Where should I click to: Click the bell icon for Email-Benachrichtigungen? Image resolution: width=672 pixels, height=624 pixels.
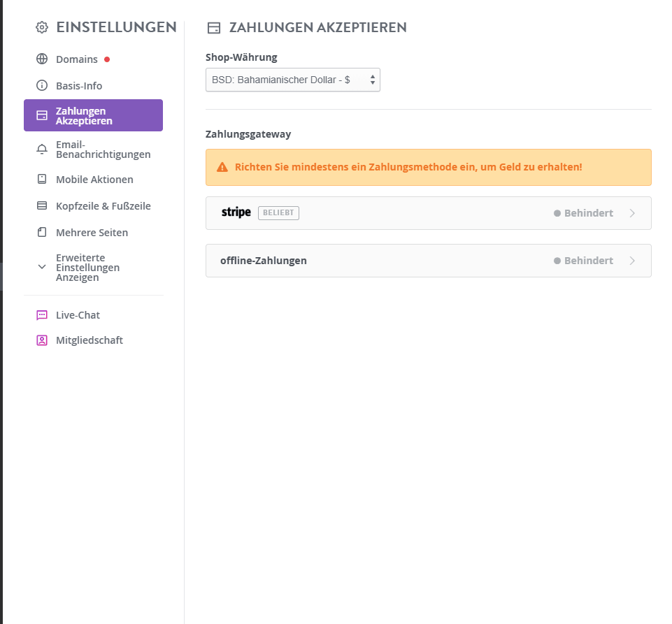point(41,149)
